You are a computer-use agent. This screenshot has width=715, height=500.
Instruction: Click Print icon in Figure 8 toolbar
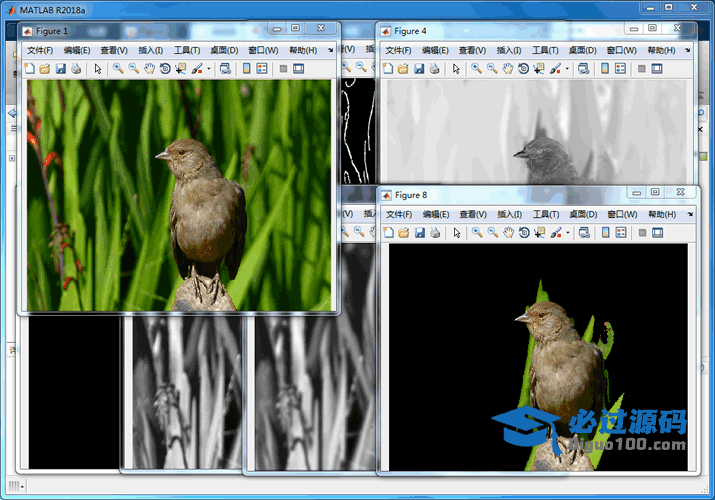[434, 233]
